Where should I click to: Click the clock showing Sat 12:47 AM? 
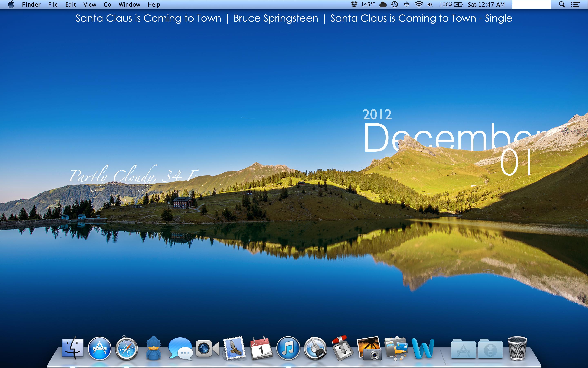pos(486,4)
